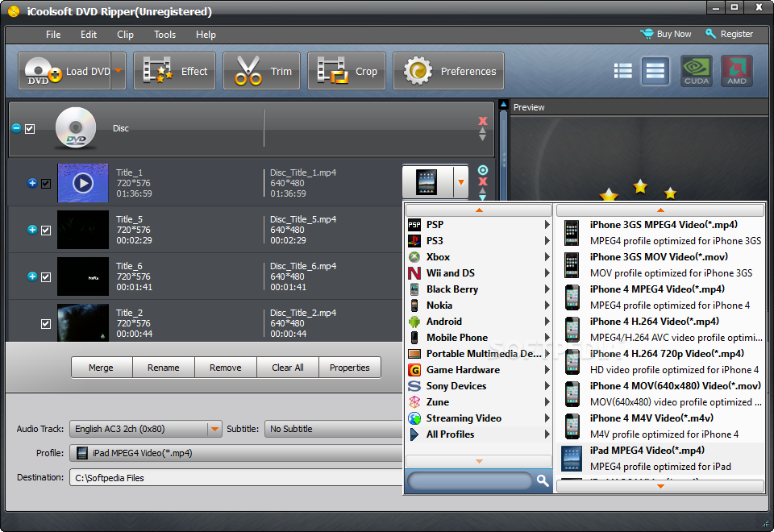The image size is (774, 532).
Task: Click the profile search magnifier icon
Action: click(x=543, y=480)
